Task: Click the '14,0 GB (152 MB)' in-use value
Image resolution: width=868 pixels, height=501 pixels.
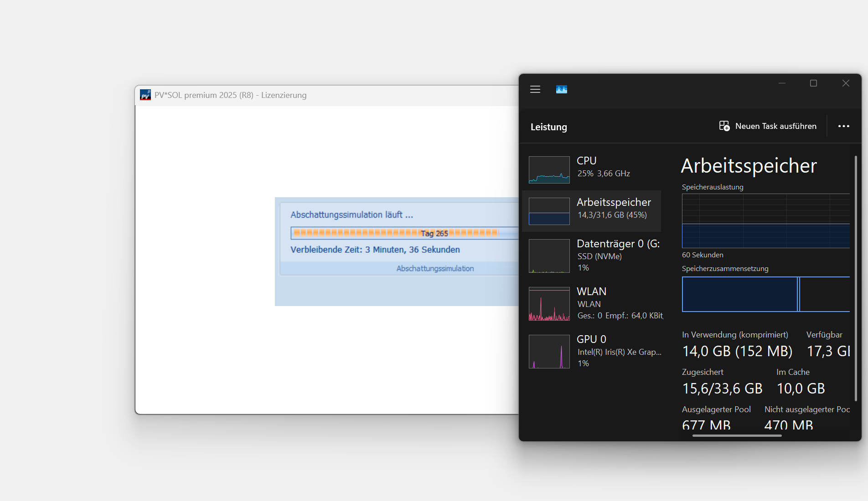Action: [x=737, y=351]
